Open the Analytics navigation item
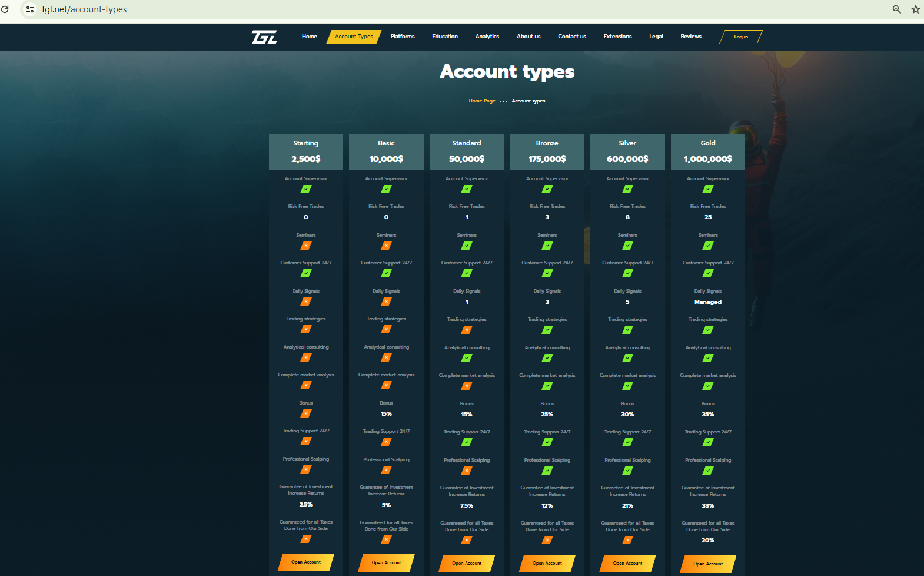 (487, 37)
